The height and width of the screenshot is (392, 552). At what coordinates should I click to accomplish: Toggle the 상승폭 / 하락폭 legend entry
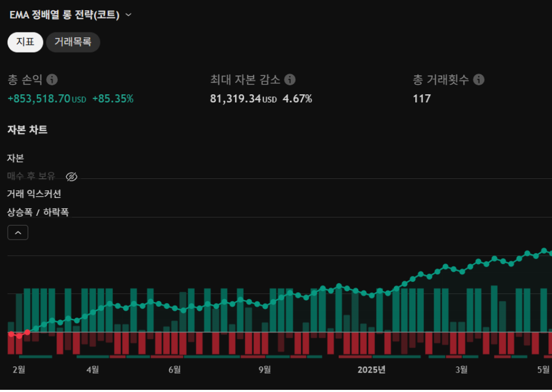(x=37, y=212)
